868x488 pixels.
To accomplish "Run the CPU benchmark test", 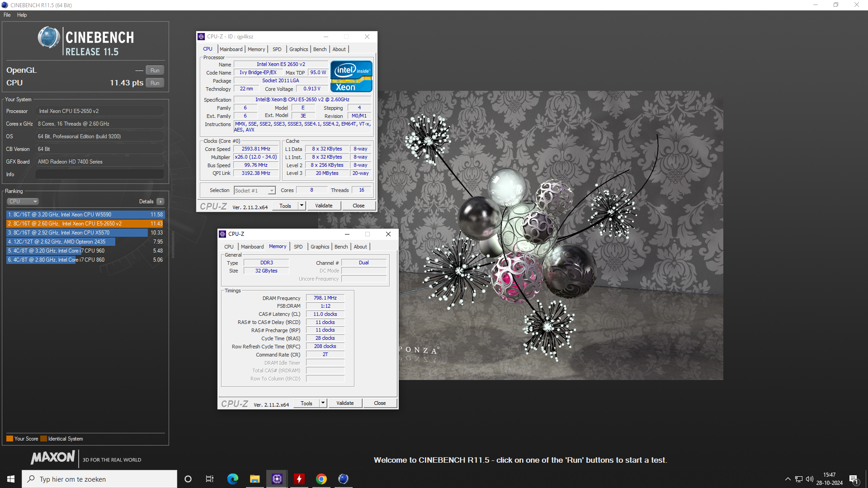I will [155, 83].
